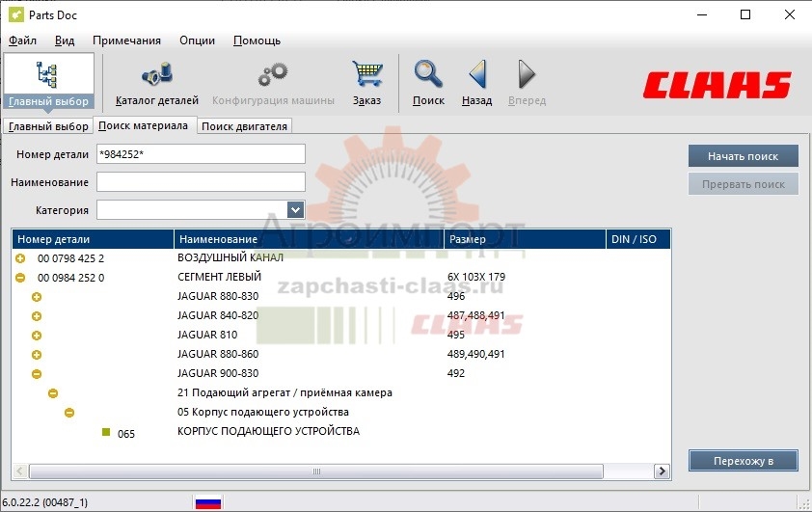Click scroll right arrow of results
Screen dimensions: 812x512
coord(662,472)
